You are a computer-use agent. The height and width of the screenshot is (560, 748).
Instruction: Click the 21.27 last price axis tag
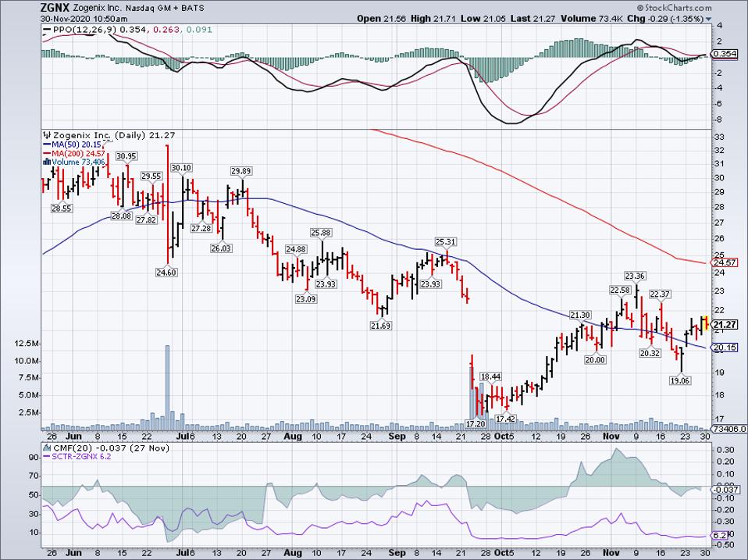click(x=724, y=325)
